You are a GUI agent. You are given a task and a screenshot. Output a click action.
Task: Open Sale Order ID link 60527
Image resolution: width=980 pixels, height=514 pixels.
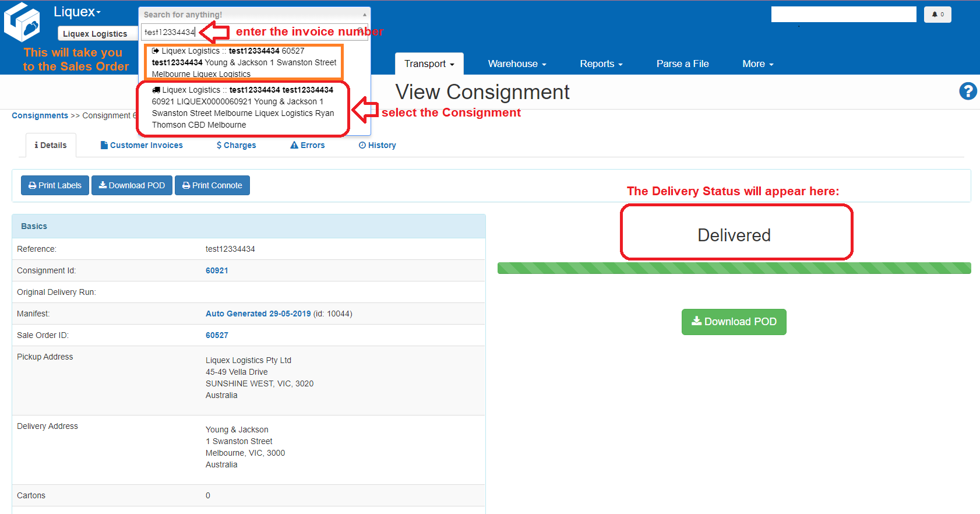pos(217,335)
